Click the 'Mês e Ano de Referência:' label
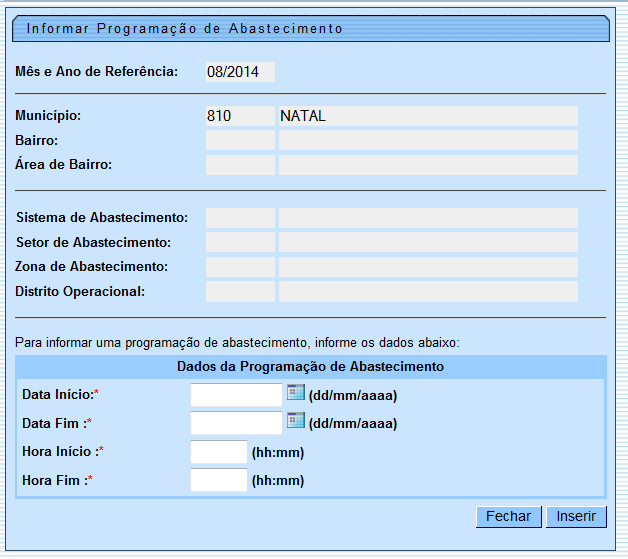Image resolution: width=628 pixels, height=559 pixels. pos(97,71)
